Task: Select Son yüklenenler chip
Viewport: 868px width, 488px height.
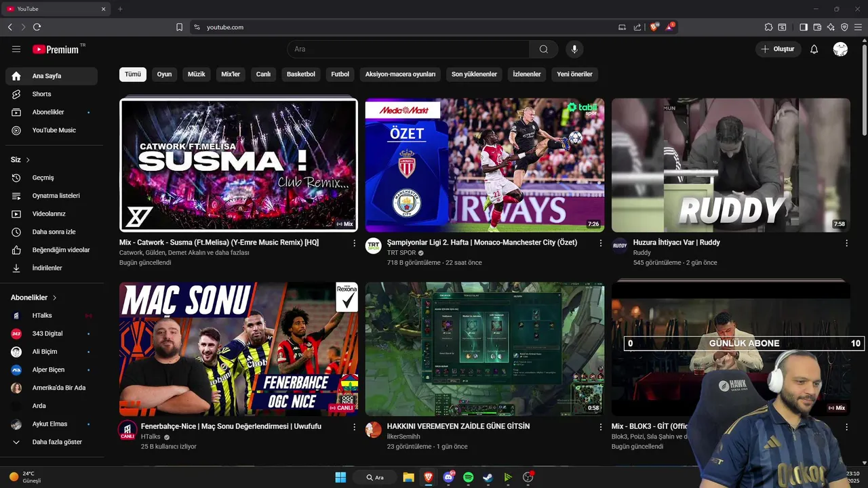Action: pyautogui.click(x=474, y=75)
